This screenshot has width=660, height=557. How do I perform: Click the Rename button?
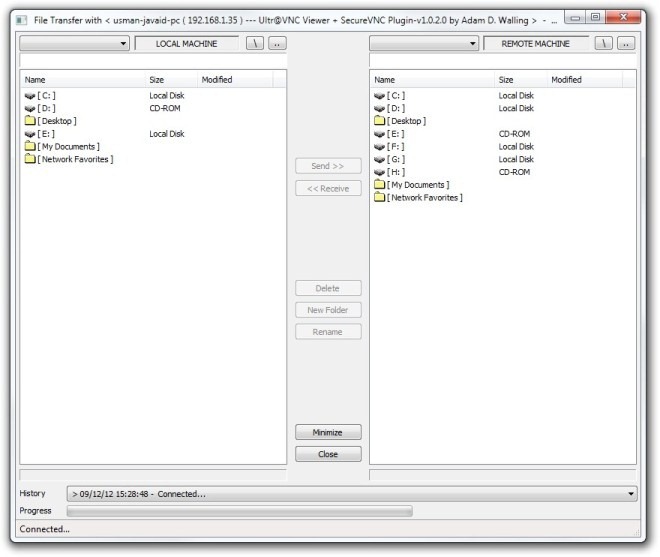328,332
